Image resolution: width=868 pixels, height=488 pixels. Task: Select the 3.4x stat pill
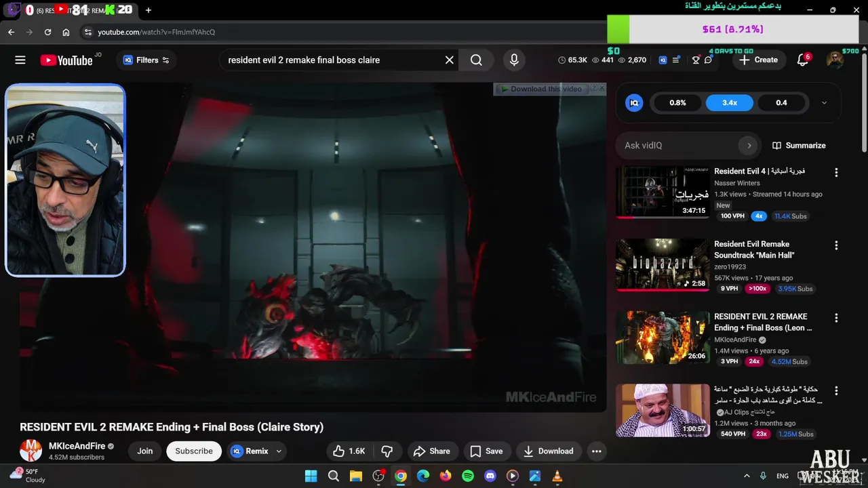pos(730,103)
